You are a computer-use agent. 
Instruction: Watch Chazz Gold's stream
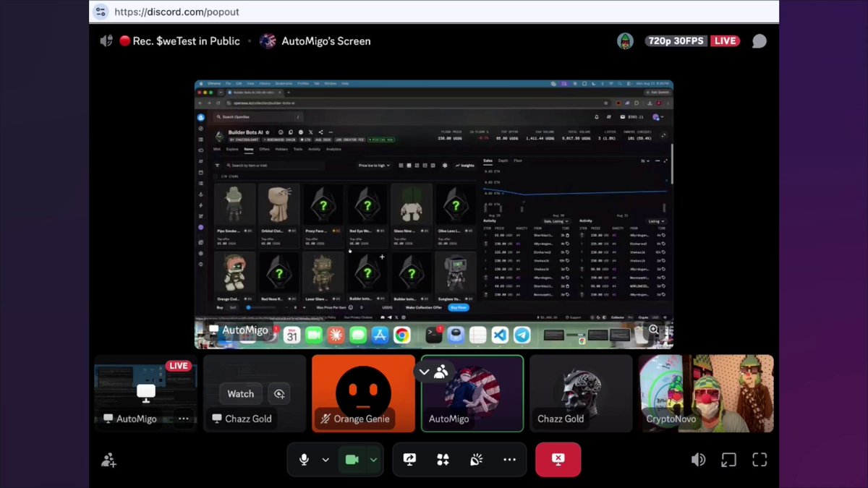pyautogui.click(x=241, y=394)
